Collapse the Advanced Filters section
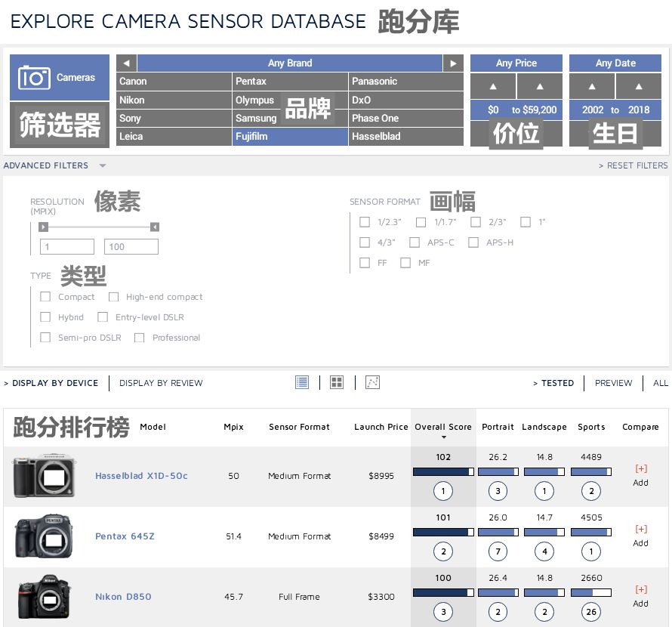 pos(55,165)
